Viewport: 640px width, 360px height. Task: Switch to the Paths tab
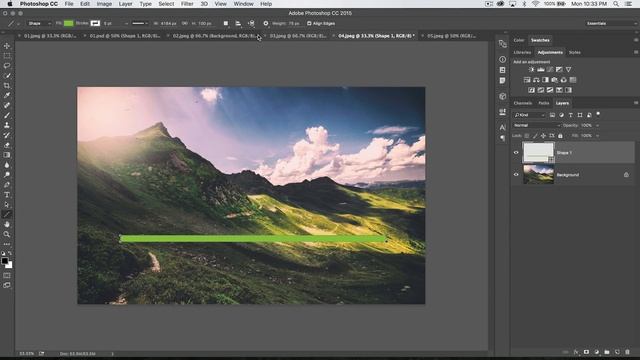click(x=544, y=103)
